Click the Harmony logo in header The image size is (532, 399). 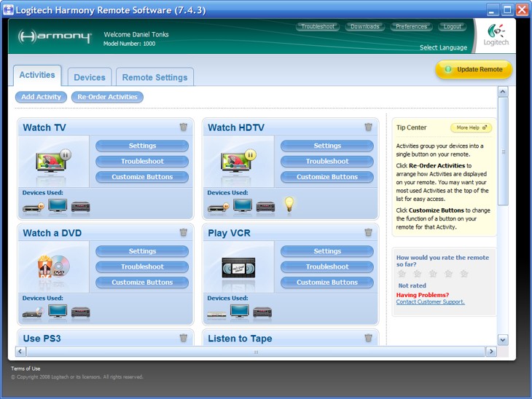pyautogui.click(x=55, y=36)
